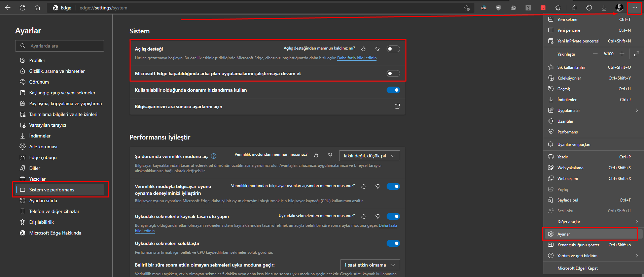Thumbs down 'Verimlilik modundan memnun musunuz?'
This screenshot has height=277, width=644.
click(x=330, y=155)
